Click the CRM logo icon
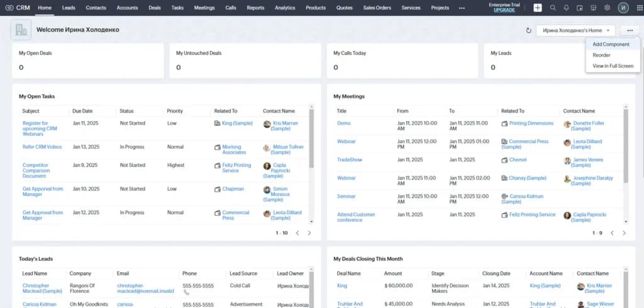This screenshot has width=644, height=308. (x=9, y=8)
